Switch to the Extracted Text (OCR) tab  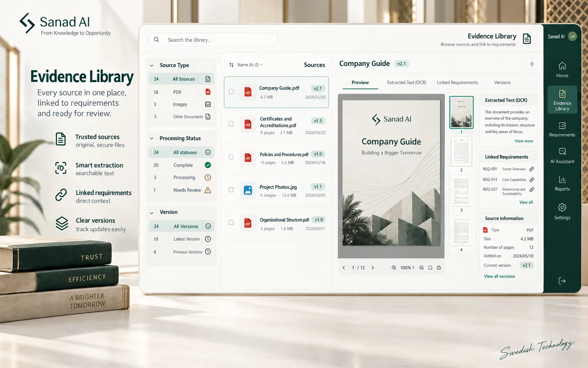pyautogui.click(x=407, y=82)
